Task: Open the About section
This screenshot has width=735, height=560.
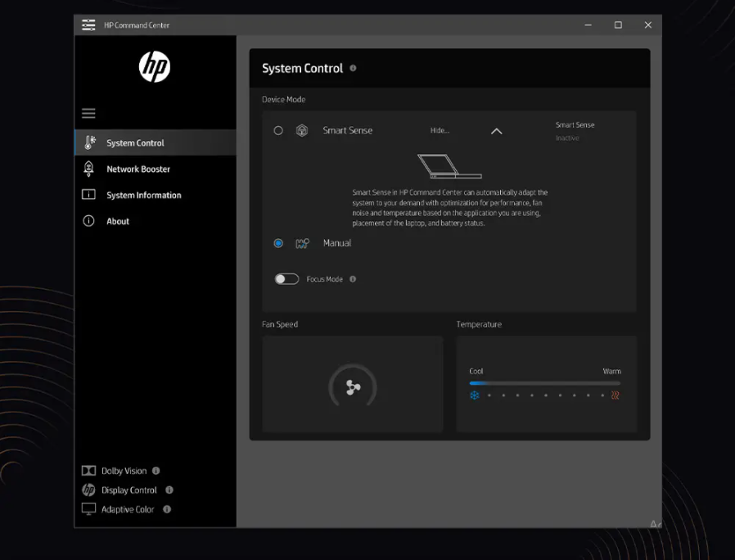Action: point(118,221)
